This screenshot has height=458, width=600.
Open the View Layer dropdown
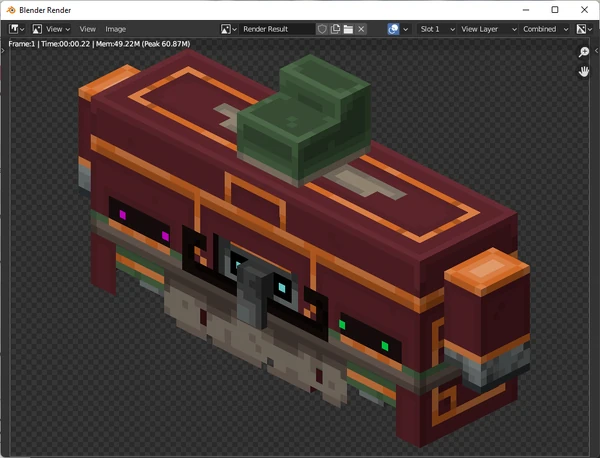point(489,29)
